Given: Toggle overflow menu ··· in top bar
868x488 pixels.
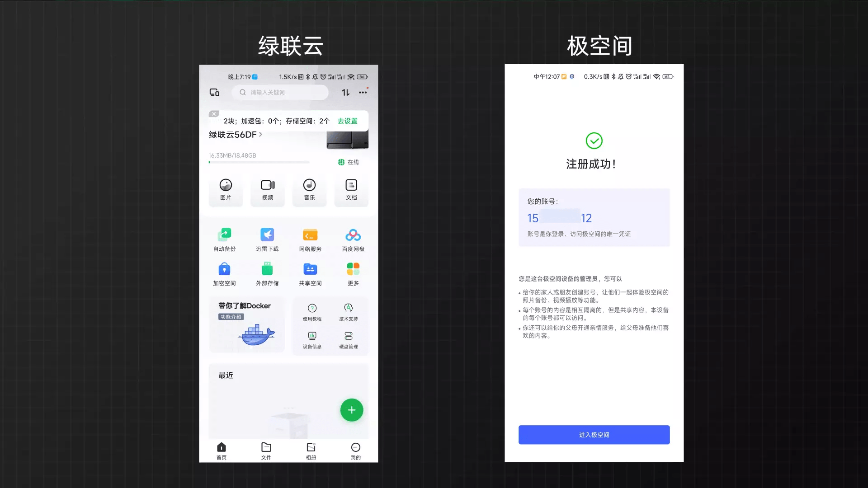Looking at the screenshot, I should click(363, 92).
